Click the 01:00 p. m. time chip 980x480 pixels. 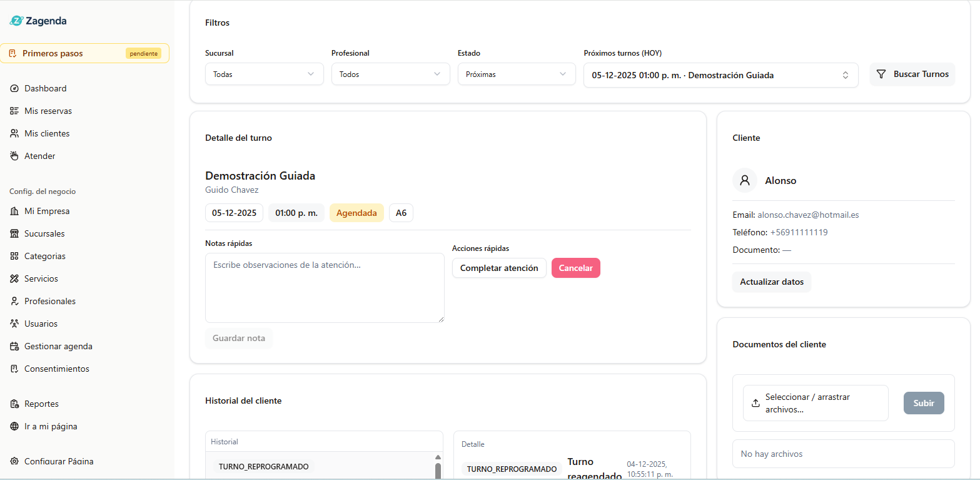[x=296, y=213]
